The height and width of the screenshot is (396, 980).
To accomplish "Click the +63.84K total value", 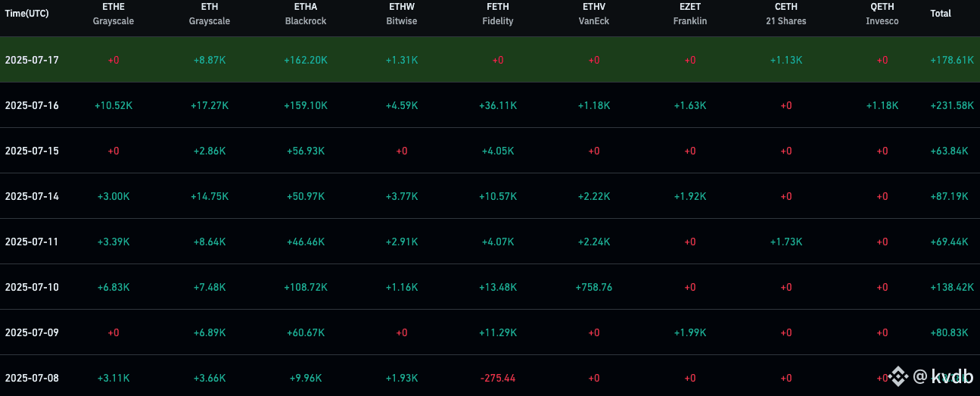I will pyautogui.click(x=950, y=151).
